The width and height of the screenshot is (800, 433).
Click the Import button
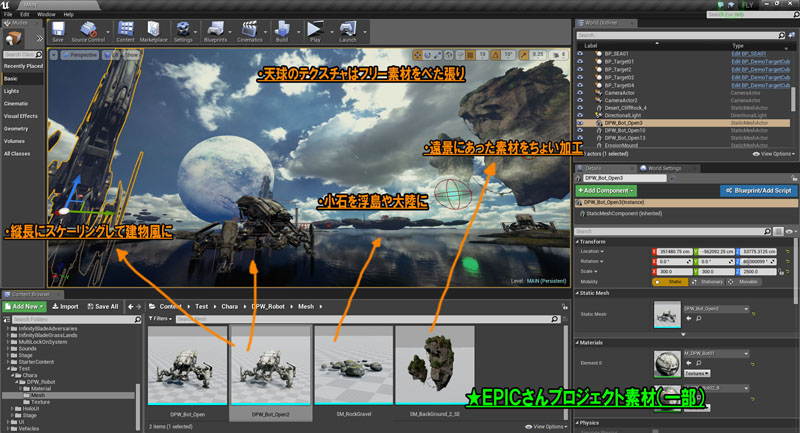[65, 307]
